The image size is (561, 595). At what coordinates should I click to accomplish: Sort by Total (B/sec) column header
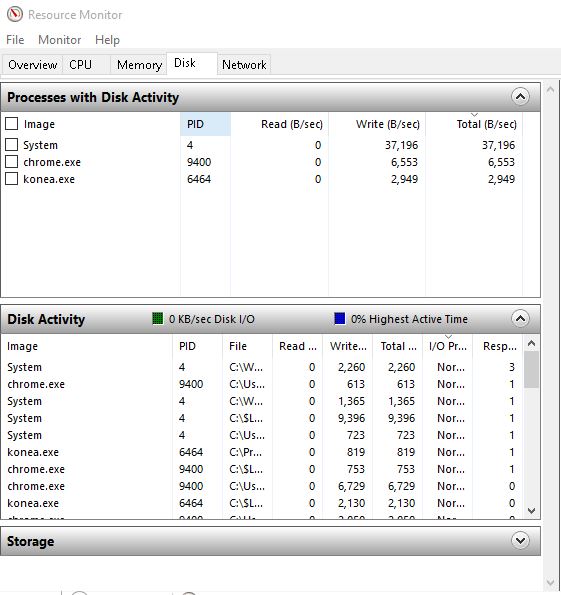[474, 124]
